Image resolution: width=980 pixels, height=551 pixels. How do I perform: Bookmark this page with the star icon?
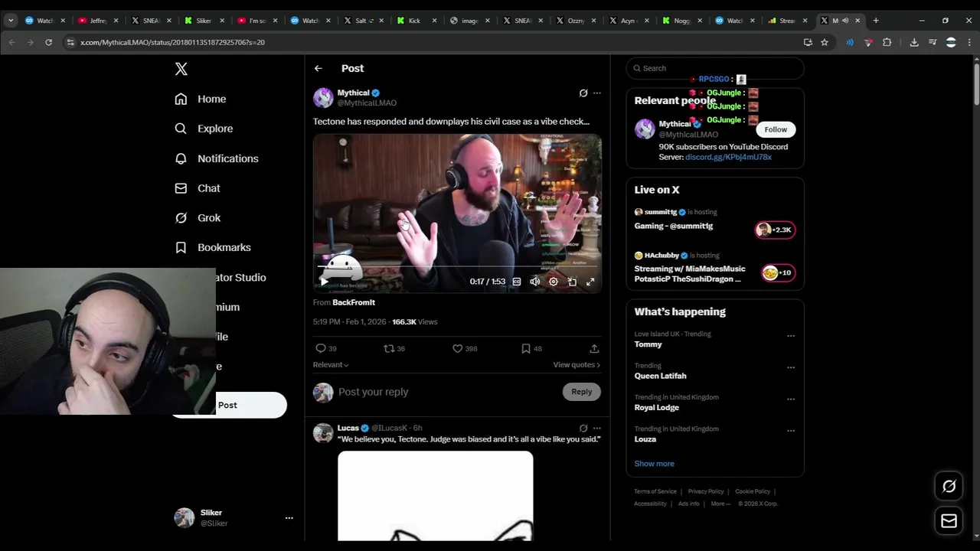coord(825,42)
